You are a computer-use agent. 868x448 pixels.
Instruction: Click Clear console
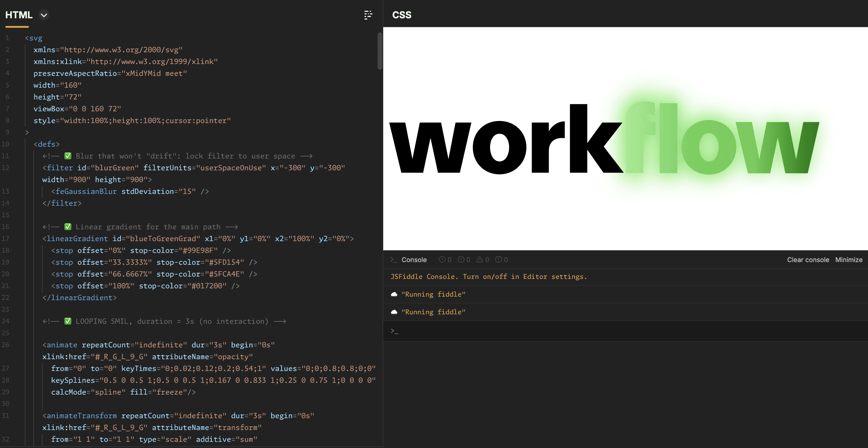tap(808, 260)
